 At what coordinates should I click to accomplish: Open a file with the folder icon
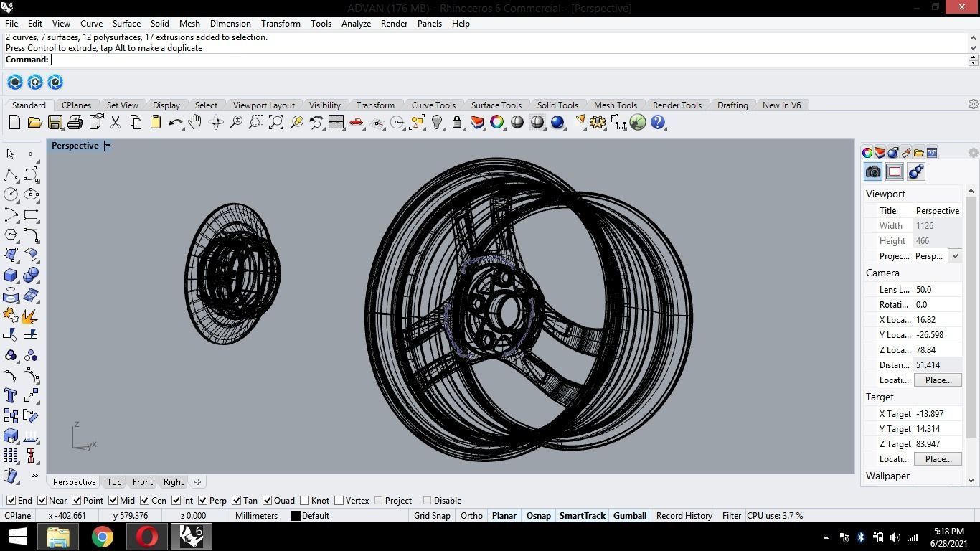[x=34, y=123]
